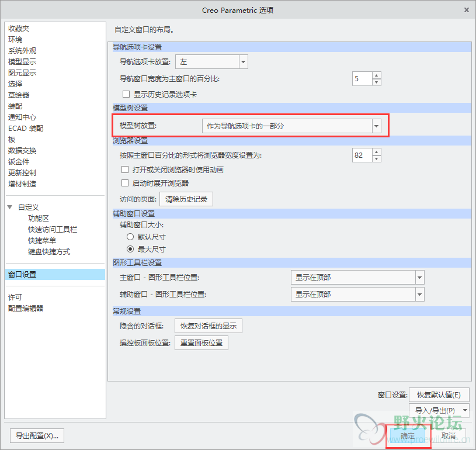476x450 pixels.
Task: Enable 显示历史记录选项卡 checkbox
Action: (126, 94)
